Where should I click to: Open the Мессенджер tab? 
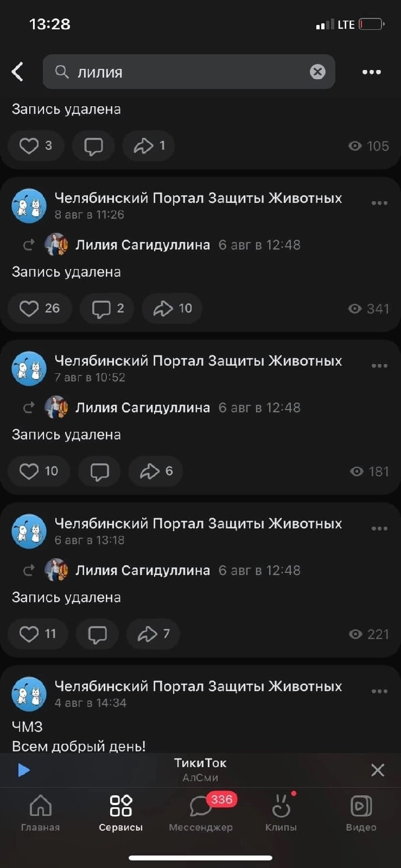pyautogui.click(x=201, y=812)
